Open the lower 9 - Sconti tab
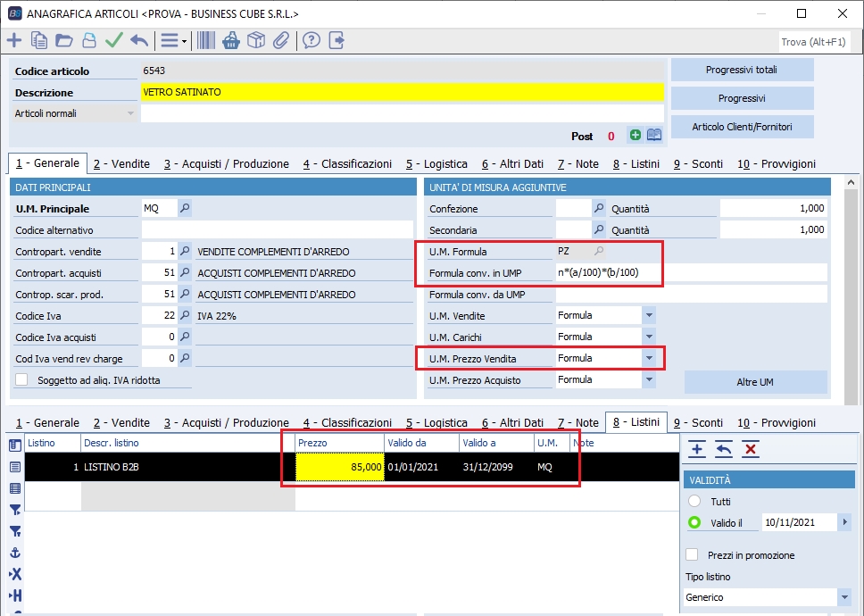864x616 pixels. pos(698,423)
